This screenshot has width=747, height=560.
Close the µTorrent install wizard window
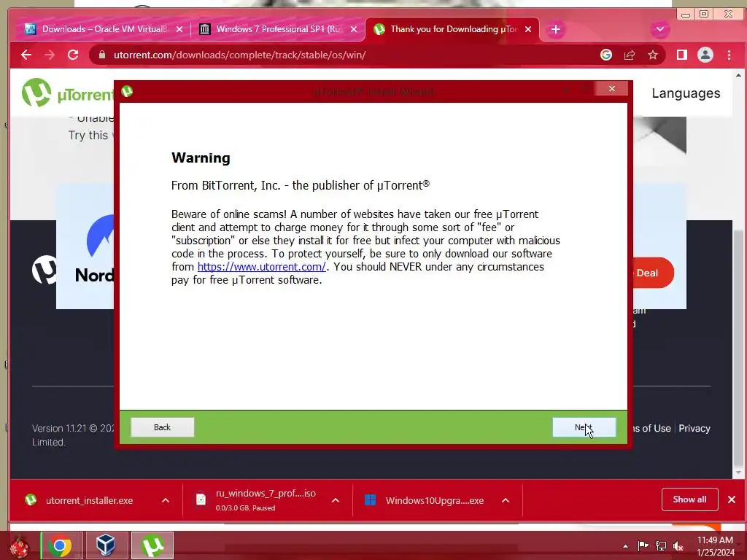[x=612, y=88]
